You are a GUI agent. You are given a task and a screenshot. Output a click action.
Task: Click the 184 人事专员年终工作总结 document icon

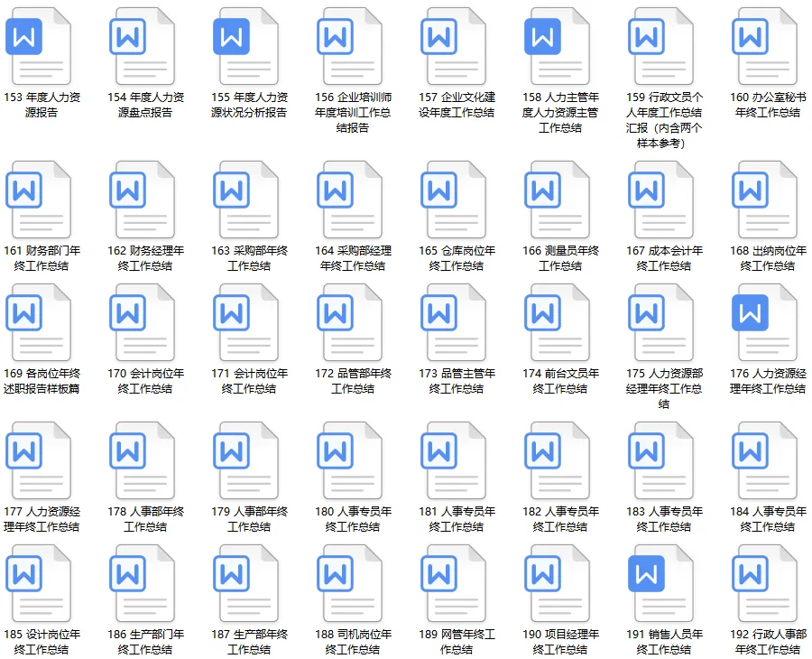(x=765, y=460)
